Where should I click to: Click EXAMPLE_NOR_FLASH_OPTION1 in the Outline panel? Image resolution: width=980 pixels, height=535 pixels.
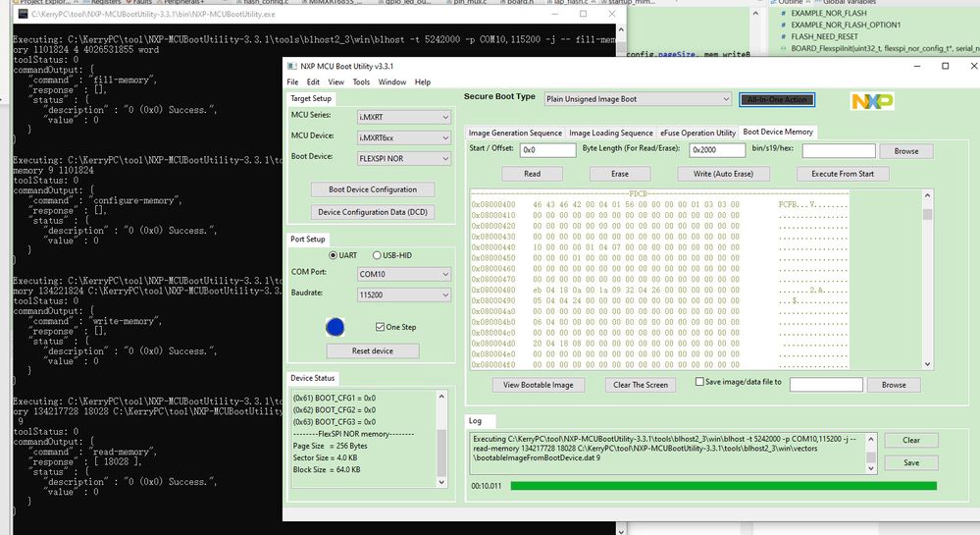846,25
